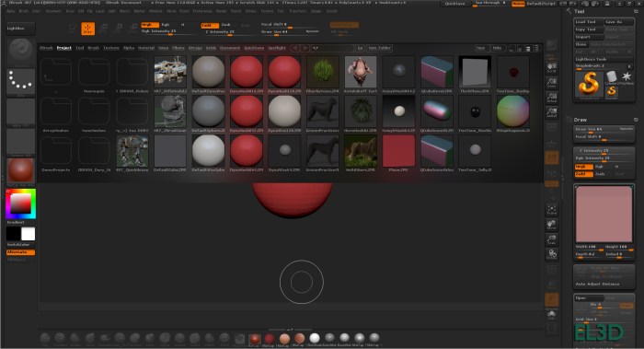Image resolution: width=644 pixels, height=349 pixels.
Task: Switch to LightBox Fibers tab
Action: click(178, 48)
